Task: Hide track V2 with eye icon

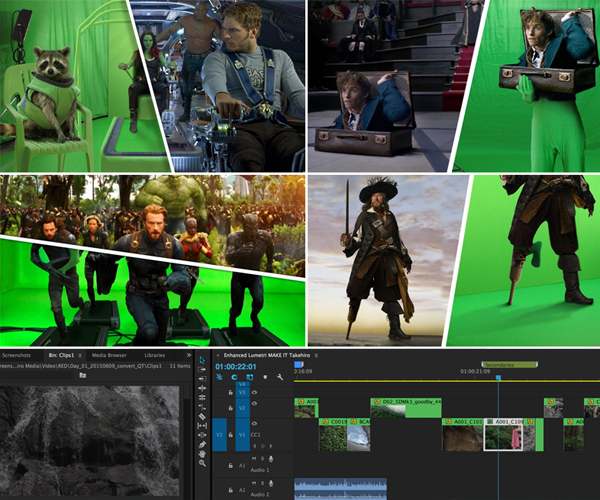Action: point(254,404)
